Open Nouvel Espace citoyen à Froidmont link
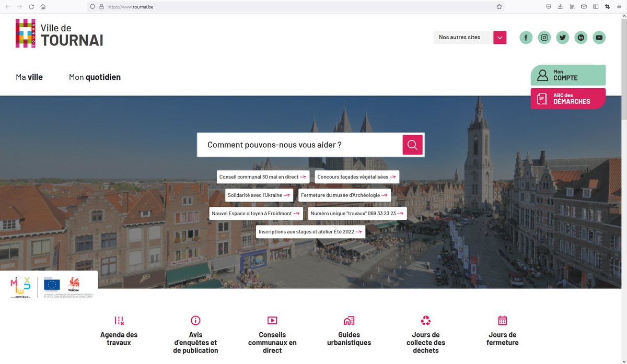This screenshot has width=627, height=364. [256, 214]
